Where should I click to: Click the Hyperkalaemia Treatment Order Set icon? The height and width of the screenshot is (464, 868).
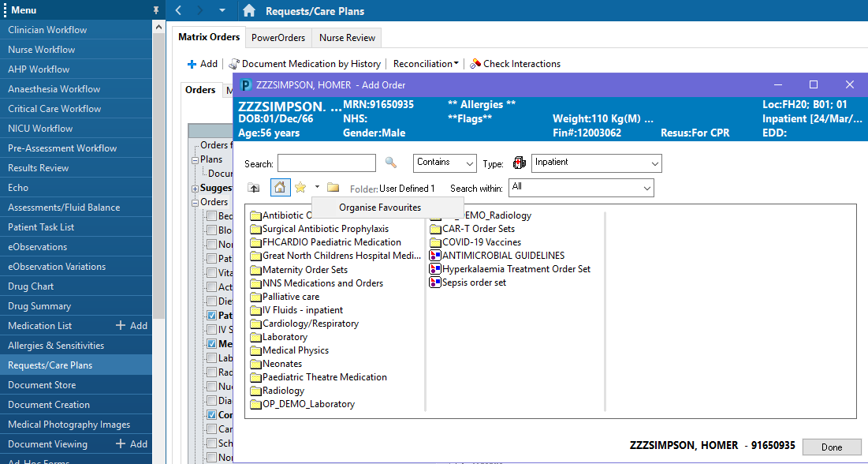(436, 269)
